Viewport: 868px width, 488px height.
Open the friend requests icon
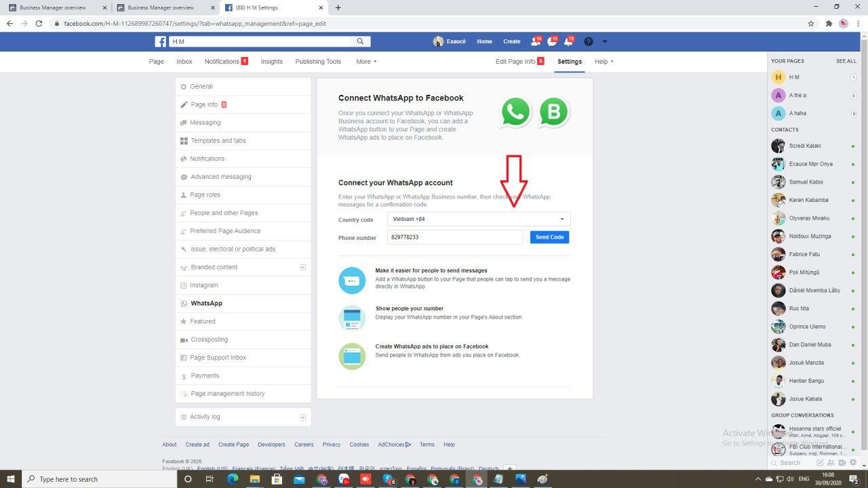tap(536, 41)
